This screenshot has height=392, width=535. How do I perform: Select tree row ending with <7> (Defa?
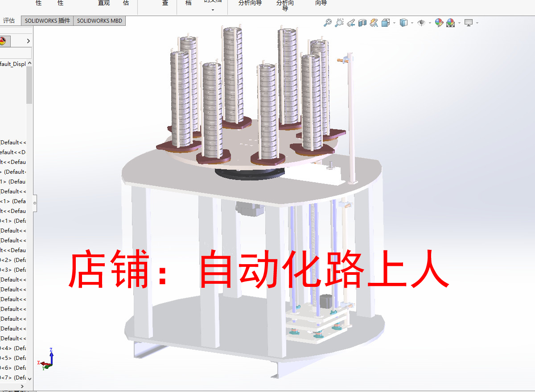13,377
